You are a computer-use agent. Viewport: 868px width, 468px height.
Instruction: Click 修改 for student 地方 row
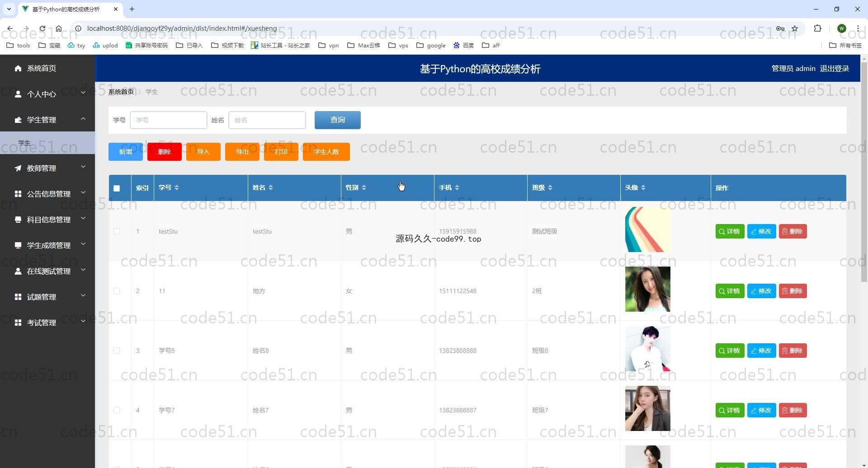click(x=762, y=291)
